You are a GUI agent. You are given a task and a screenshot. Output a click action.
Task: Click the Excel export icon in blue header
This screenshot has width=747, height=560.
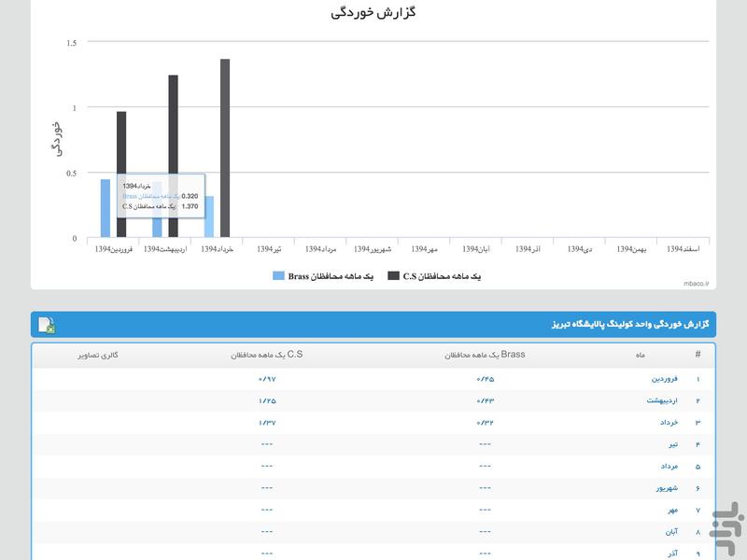click(x=47, y=325)
